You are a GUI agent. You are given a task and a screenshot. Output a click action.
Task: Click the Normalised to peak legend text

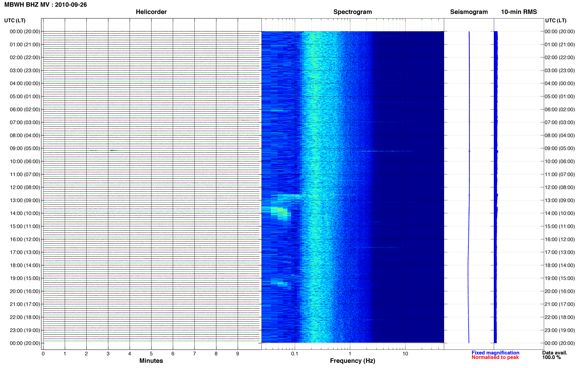(495, 357)
